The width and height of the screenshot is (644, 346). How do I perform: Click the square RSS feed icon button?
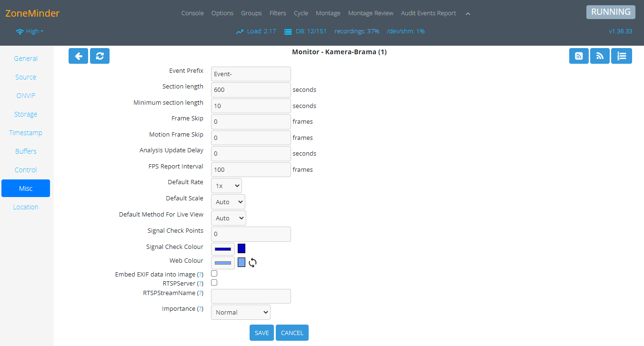click(579, 56)
